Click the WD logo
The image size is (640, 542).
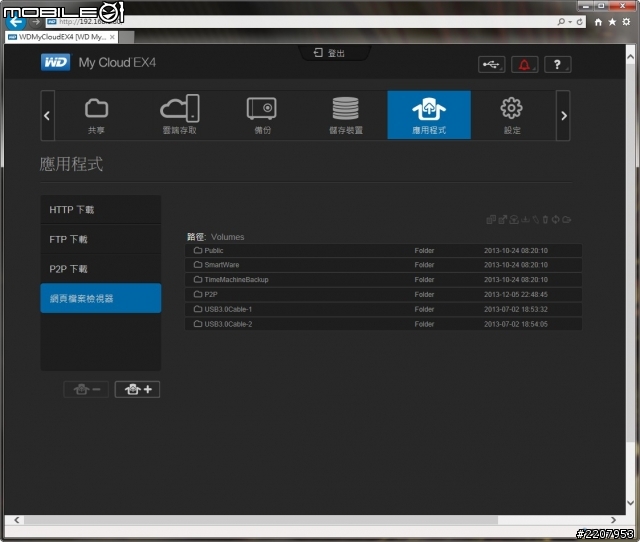tap(56, 62)
